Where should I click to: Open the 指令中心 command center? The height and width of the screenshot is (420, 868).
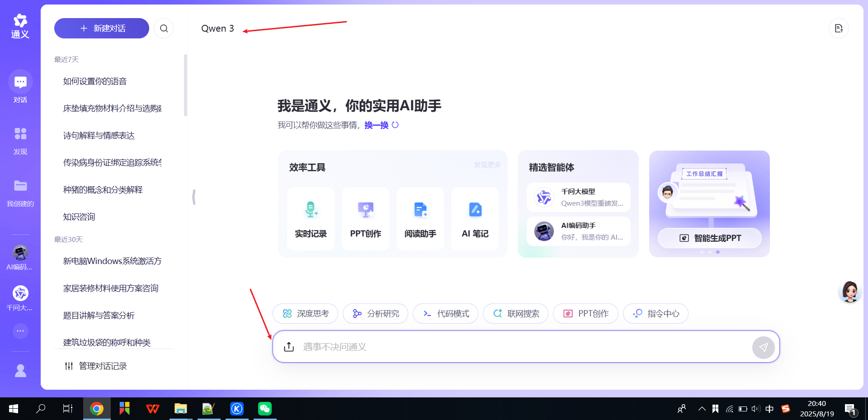point(656,314)
